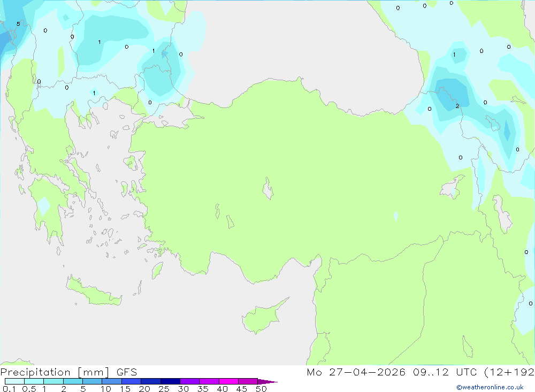Viewport: 535px width, 392px height.
Task: Click the '50' legend scale label
Action: pos(261,389)
